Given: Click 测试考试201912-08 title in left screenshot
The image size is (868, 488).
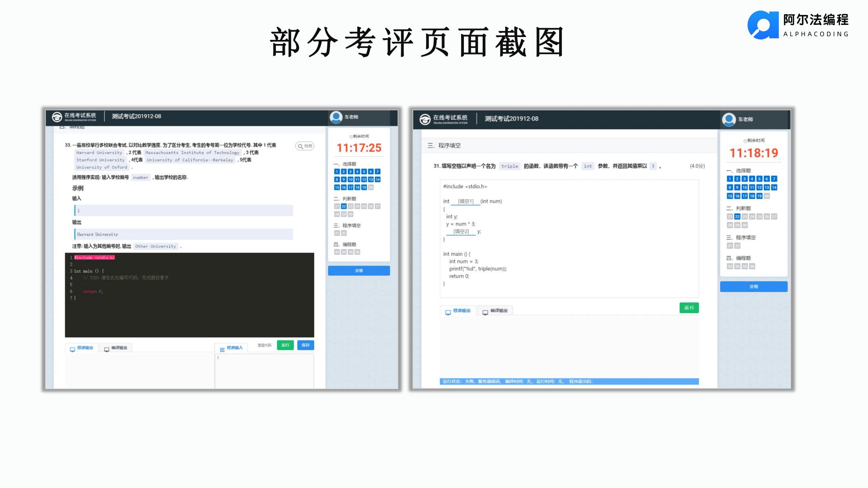Looking at the screenshot, I should click(136, 116).
